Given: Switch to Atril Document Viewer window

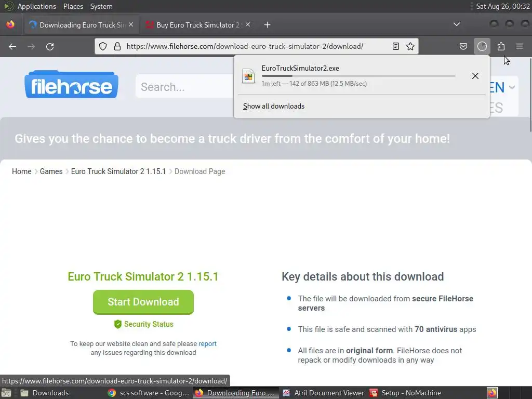Looking at the screenshot, I should (323, 393).
